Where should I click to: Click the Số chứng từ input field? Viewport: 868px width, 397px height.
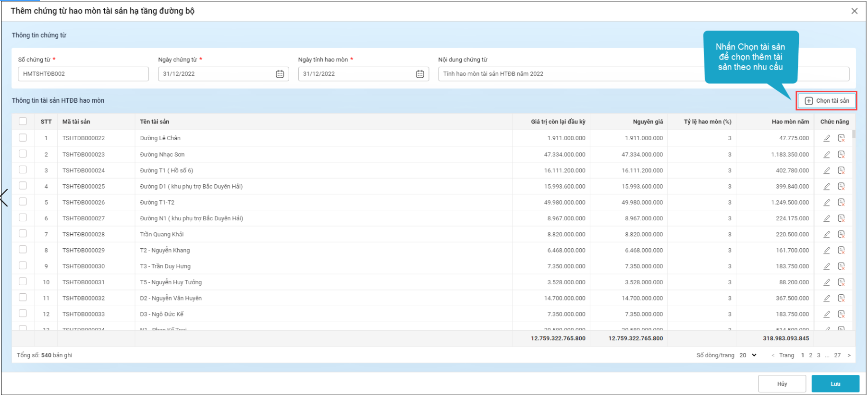tap(83, 74)
